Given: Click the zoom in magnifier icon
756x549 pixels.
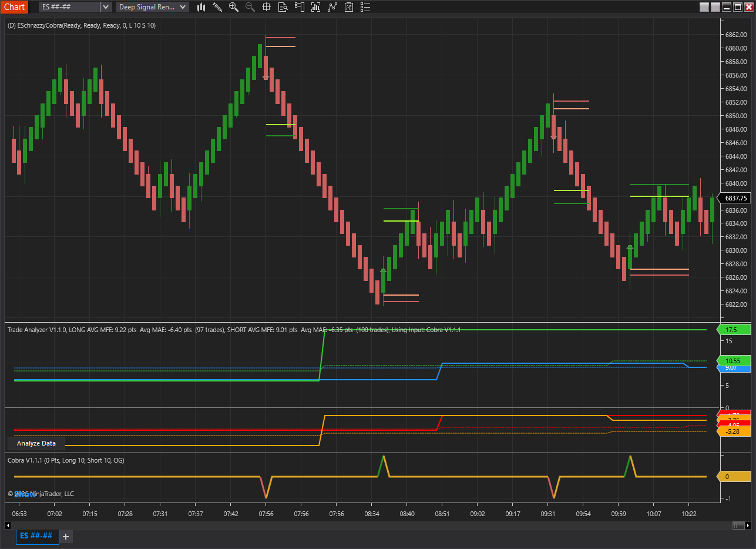Looking at the screenshot, I should (x=234, y=7).
